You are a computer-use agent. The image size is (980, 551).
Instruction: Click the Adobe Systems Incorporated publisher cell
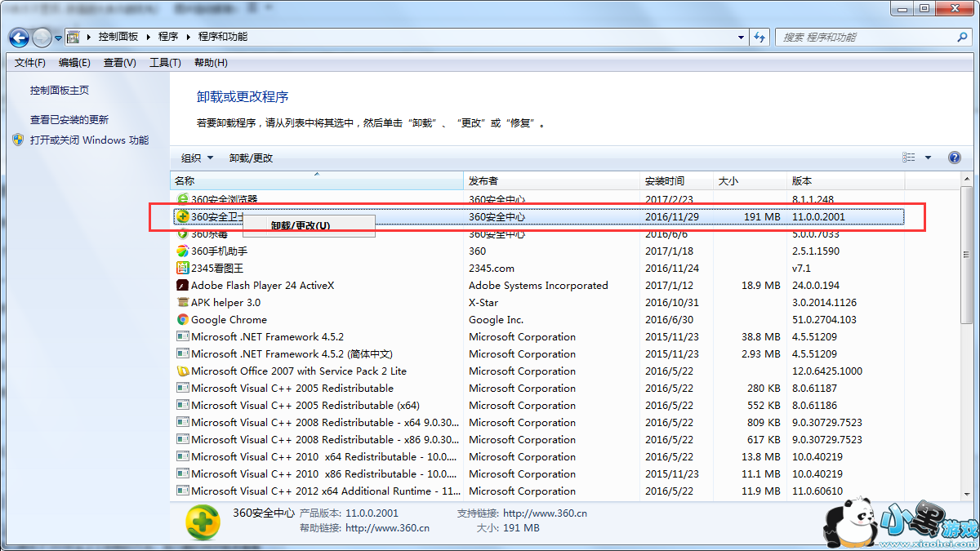pos(538,286)
